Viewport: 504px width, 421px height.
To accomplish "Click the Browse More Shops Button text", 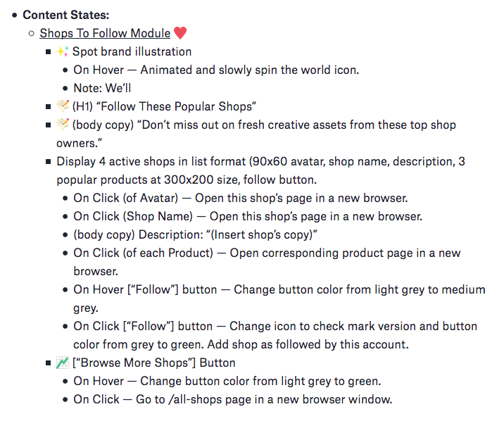I will pyautogui.click(x=153, y=363).
